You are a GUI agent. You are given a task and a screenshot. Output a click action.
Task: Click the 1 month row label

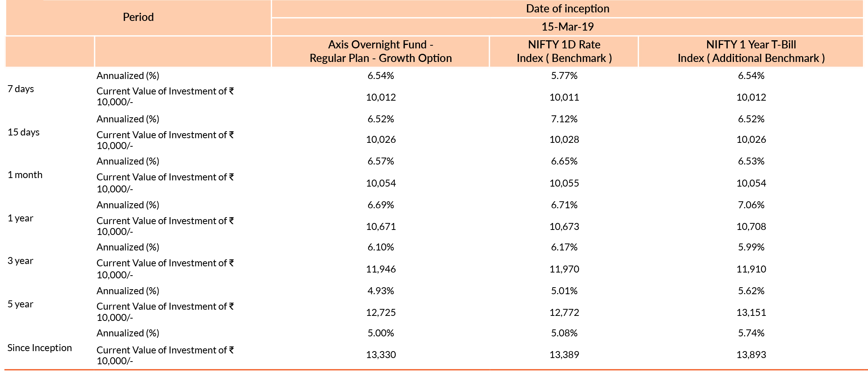tap(25, 175)
